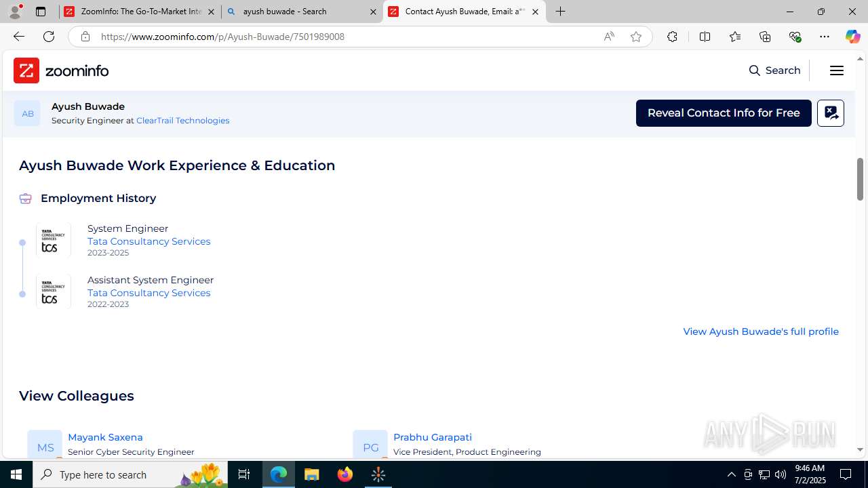Open Tata Consultancy Services link for Assistant System Engineer
The width and height of the screenshot is (868, 488).
click(149, 293)
